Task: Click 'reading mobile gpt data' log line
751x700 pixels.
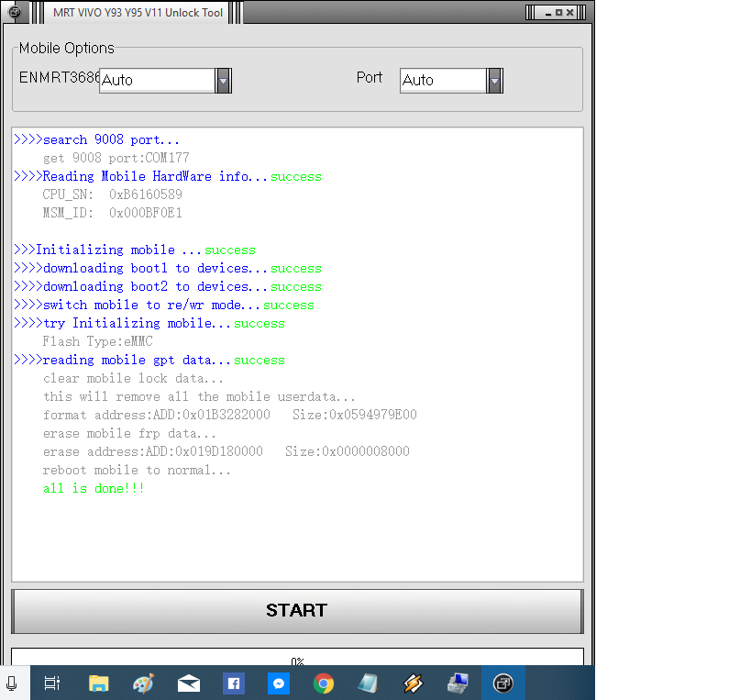Action: 149,361
